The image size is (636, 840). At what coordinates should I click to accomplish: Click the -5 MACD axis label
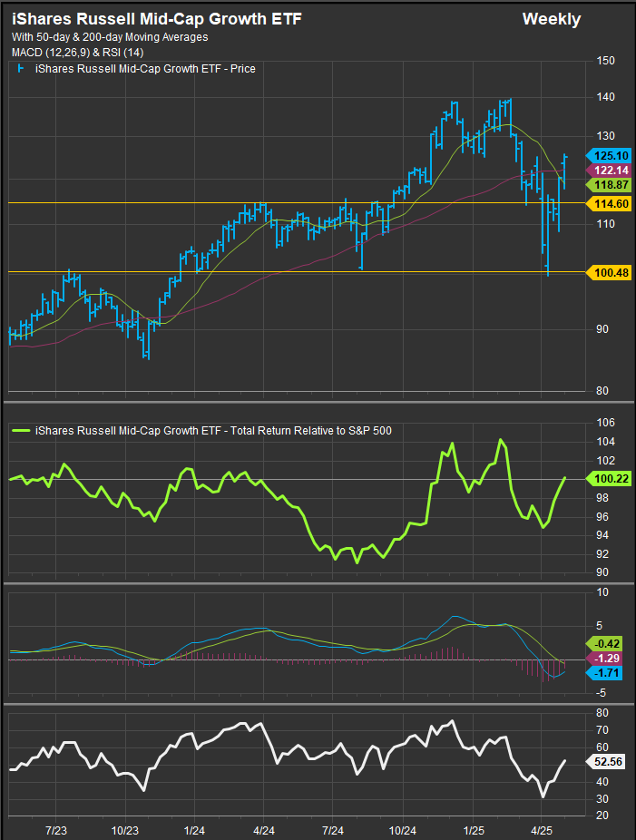click(x=602, y=693)
